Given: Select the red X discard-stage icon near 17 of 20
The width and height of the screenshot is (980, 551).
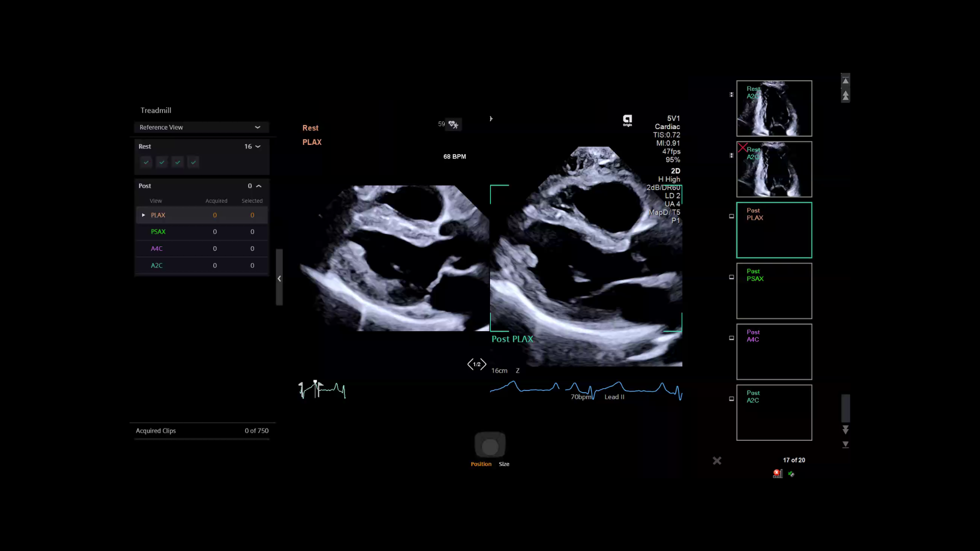Looking at the screenshot, I should tap(777, 473).
